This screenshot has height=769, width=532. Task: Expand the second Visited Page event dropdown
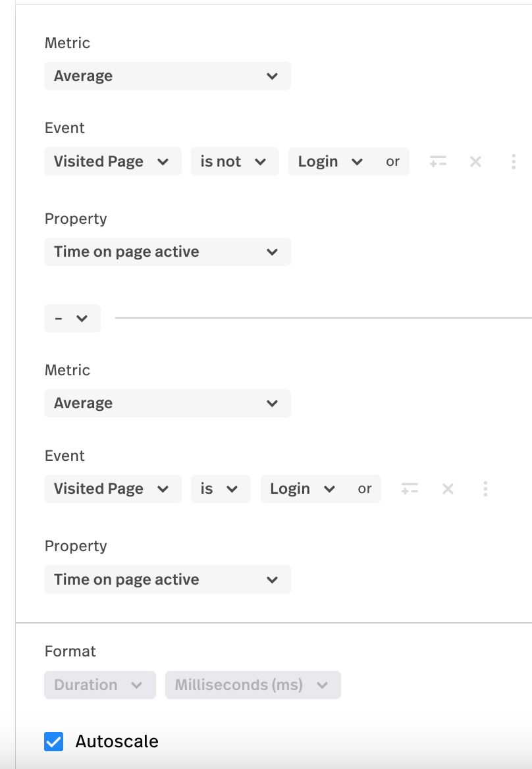click(113, 489)
